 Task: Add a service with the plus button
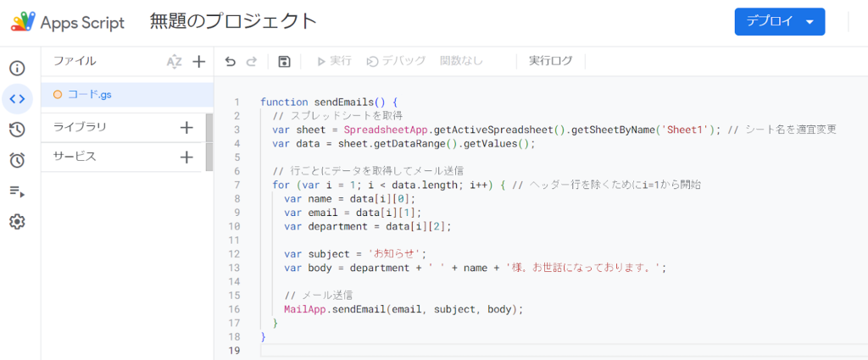tap(187, 157)
